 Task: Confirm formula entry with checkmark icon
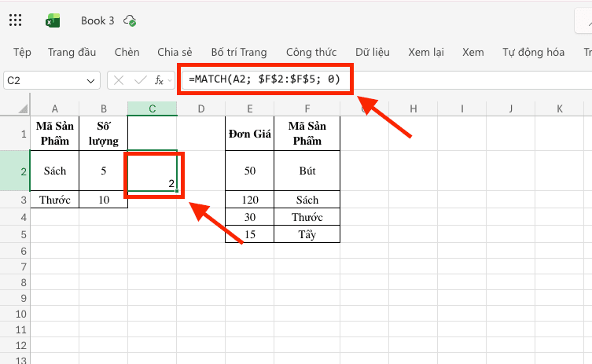tap(141, 80)
